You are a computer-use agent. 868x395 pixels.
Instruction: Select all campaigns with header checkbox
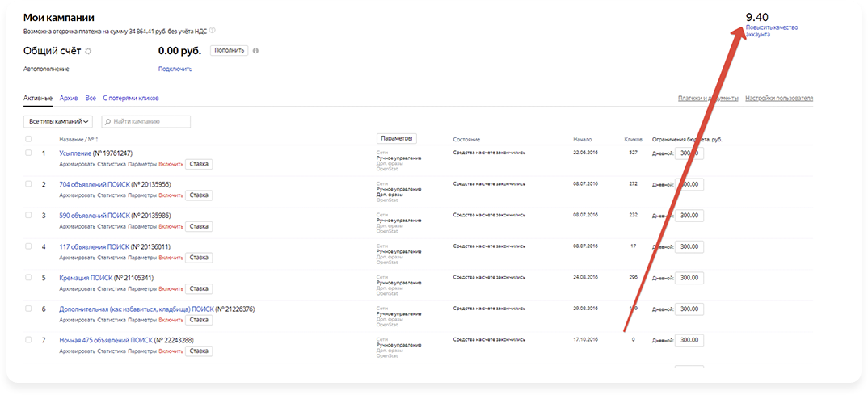28,139
